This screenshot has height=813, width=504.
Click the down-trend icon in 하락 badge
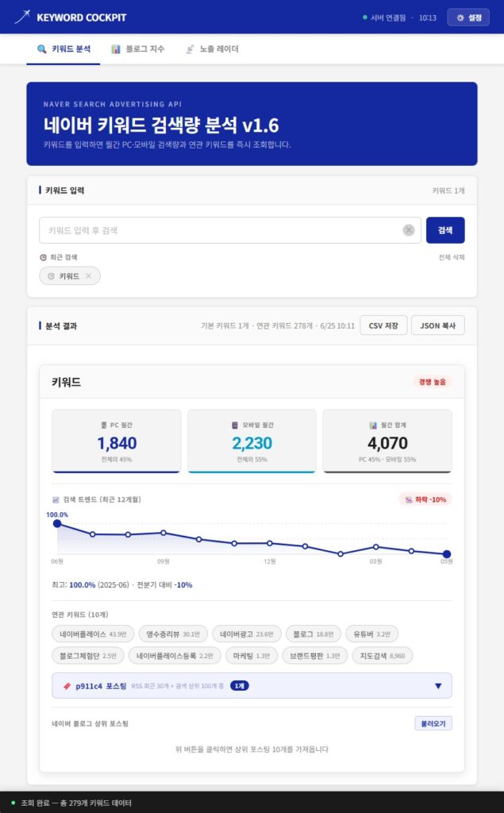pyautogui.click(x=409, y=499)
